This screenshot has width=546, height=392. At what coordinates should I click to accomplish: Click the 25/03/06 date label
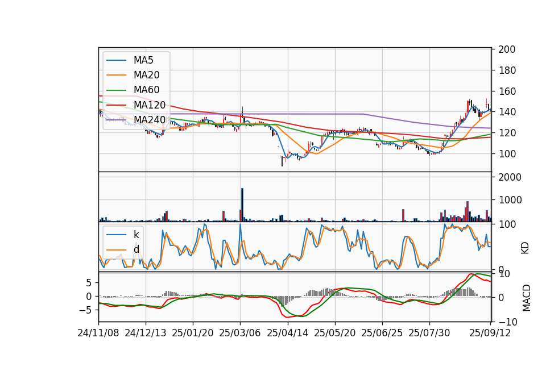tap(240, 333)
